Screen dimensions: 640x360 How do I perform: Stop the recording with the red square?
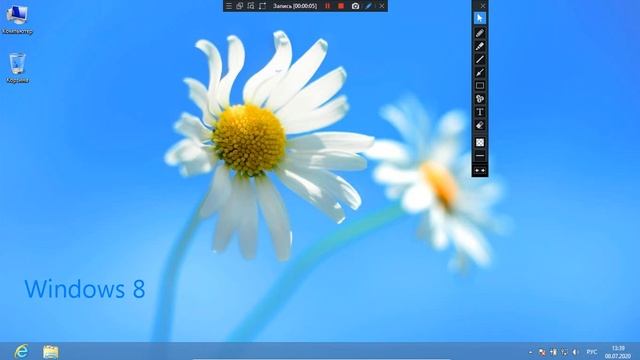click(x=341, y=6)
